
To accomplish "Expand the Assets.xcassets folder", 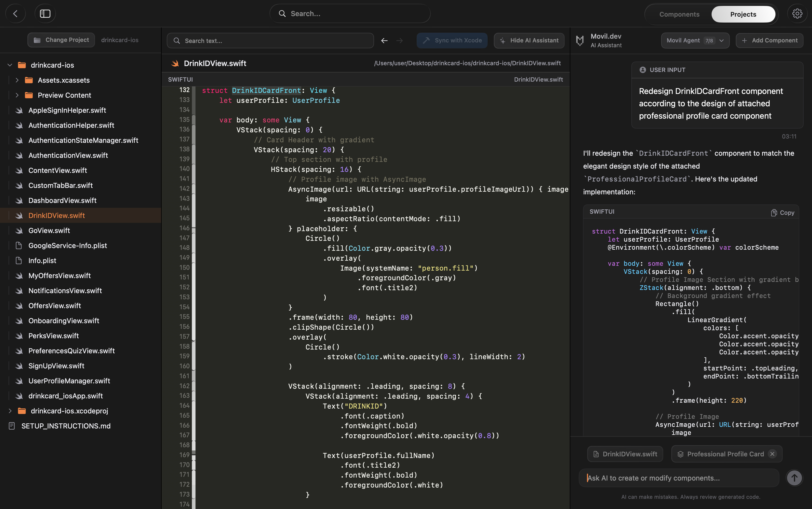I will 17,80.
